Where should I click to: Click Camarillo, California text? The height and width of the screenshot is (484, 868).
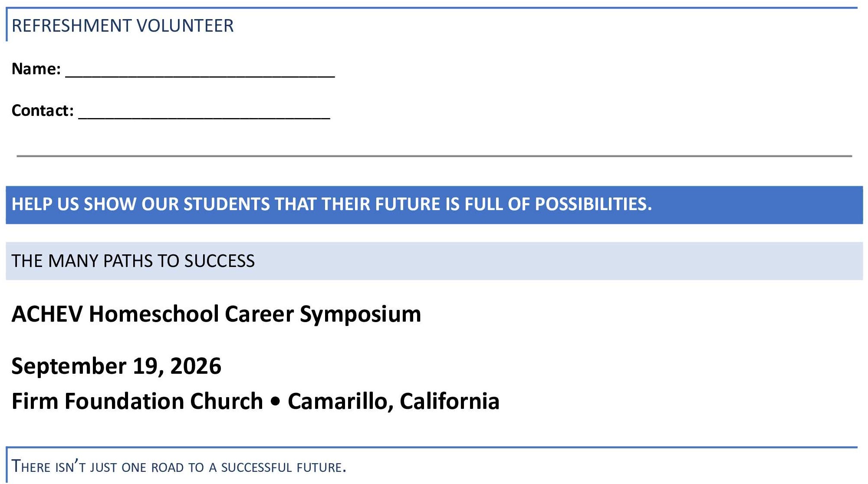(393, 402)
